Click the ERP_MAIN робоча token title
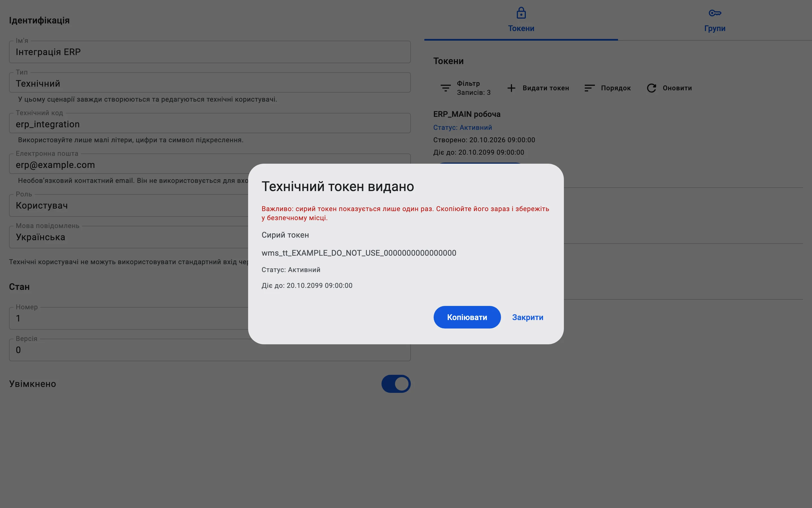812x508 pixels. click(467, 114)
